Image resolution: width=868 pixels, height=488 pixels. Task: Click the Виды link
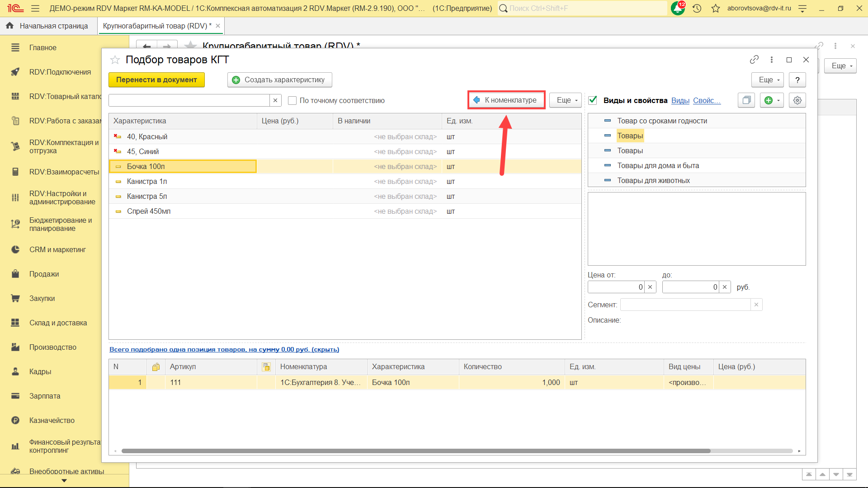[680, 100]
